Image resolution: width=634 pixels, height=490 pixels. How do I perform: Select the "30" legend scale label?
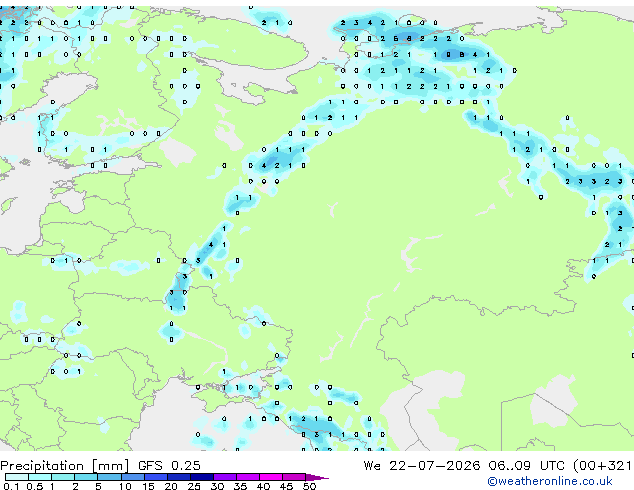tap(218, 486)
